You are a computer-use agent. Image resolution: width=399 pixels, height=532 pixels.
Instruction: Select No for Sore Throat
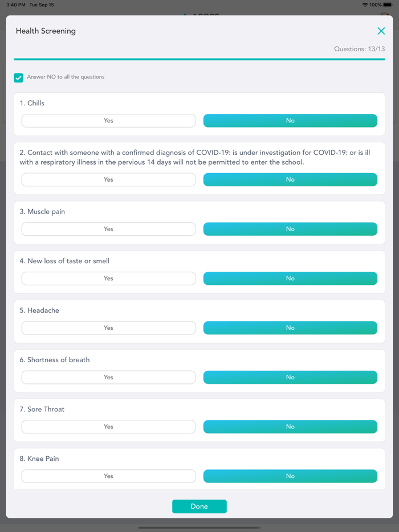click(x=290, y=426)
